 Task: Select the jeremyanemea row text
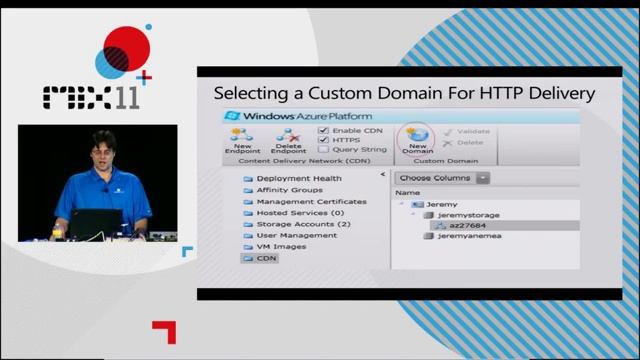(x=470, y=236)
